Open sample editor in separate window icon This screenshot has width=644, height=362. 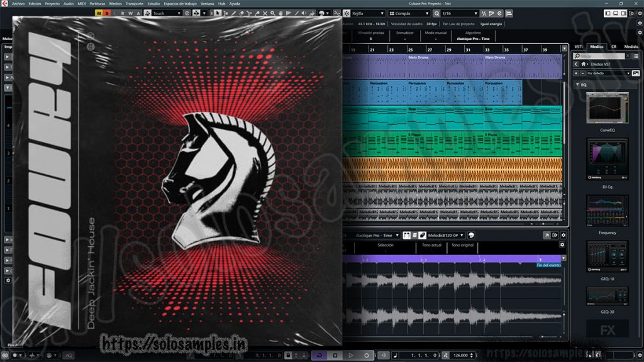point(547,235)
